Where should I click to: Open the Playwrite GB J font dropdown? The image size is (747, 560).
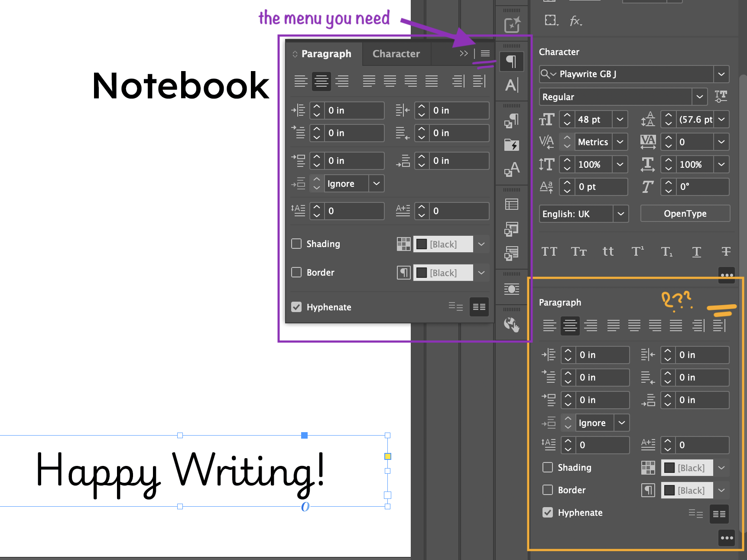point(721,74)
